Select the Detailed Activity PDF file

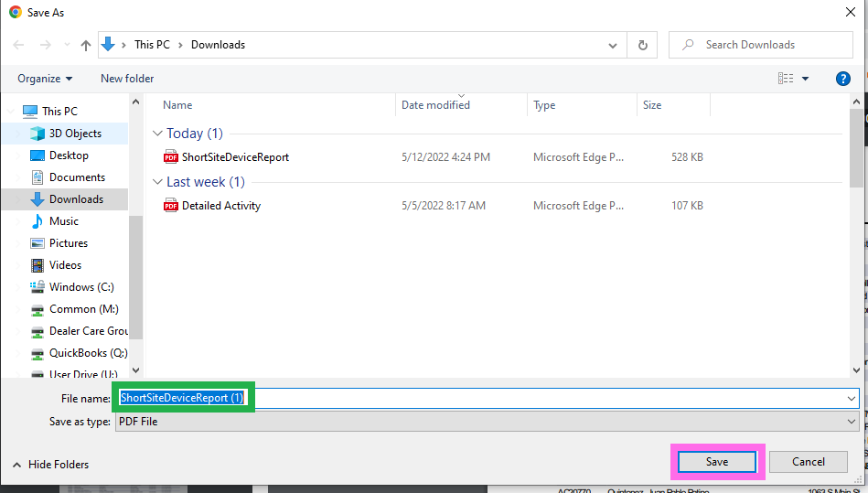[x=220, y=206]
